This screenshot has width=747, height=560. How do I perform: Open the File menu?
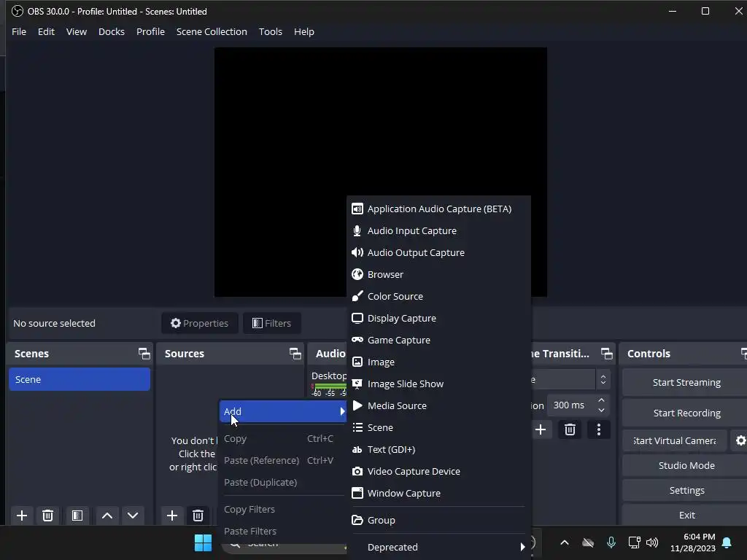pos(19,32)
